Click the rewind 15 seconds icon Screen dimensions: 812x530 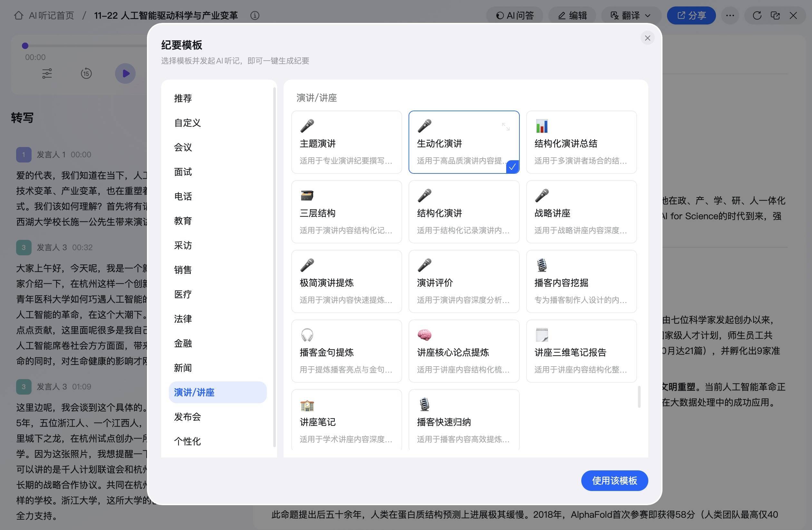86,74
